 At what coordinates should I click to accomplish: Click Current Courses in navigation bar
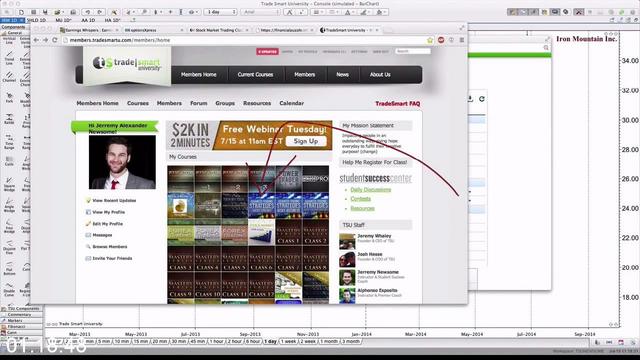click(x=255, y=75)
